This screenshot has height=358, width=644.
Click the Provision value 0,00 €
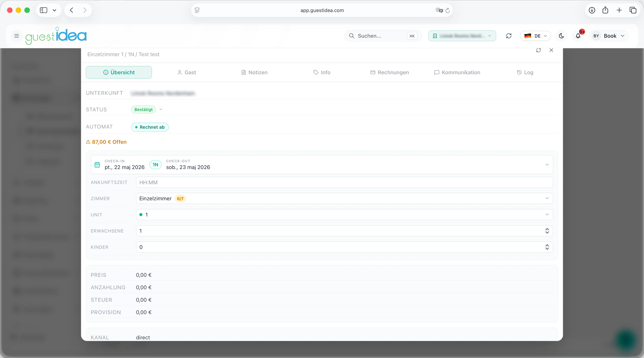(x=144, y=312)
